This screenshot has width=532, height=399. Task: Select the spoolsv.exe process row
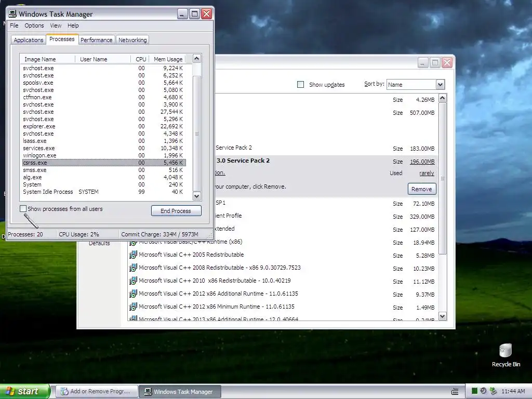pyautogui.click(x=104, y=83)
